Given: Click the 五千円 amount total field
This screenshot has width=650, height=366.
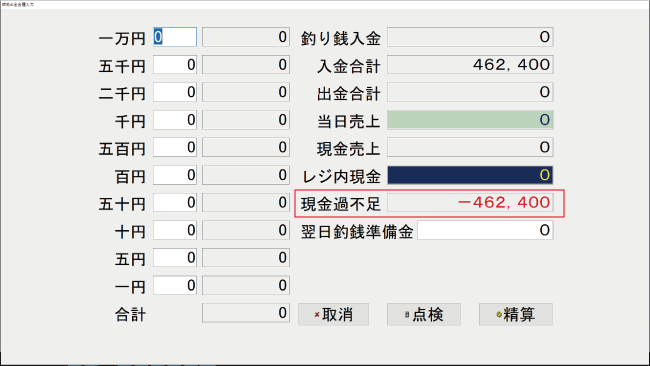Looking at the screenshot, I should (x=246, y=65).
